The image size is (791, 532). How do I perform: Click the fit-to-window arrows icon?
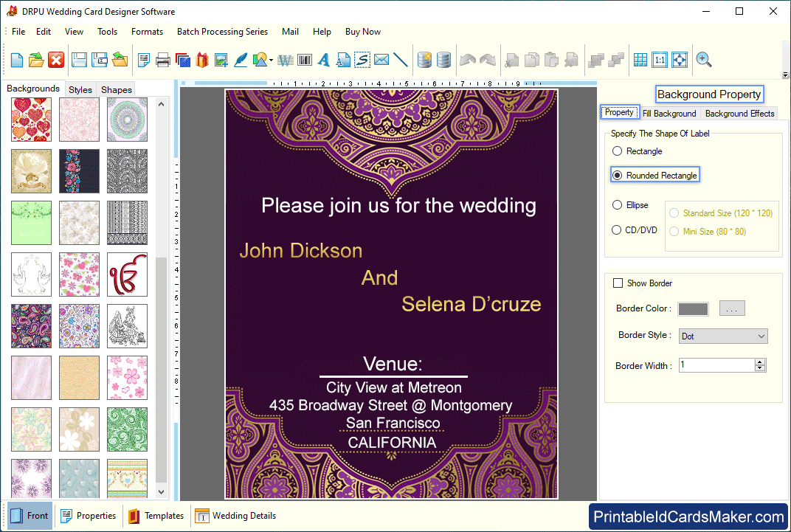tap(680, 60)
